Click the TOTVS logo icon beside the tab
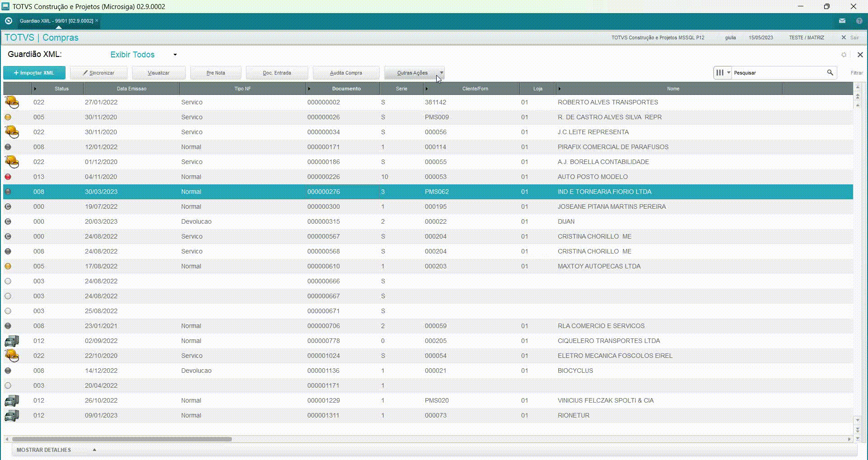 tap(8, 21)
